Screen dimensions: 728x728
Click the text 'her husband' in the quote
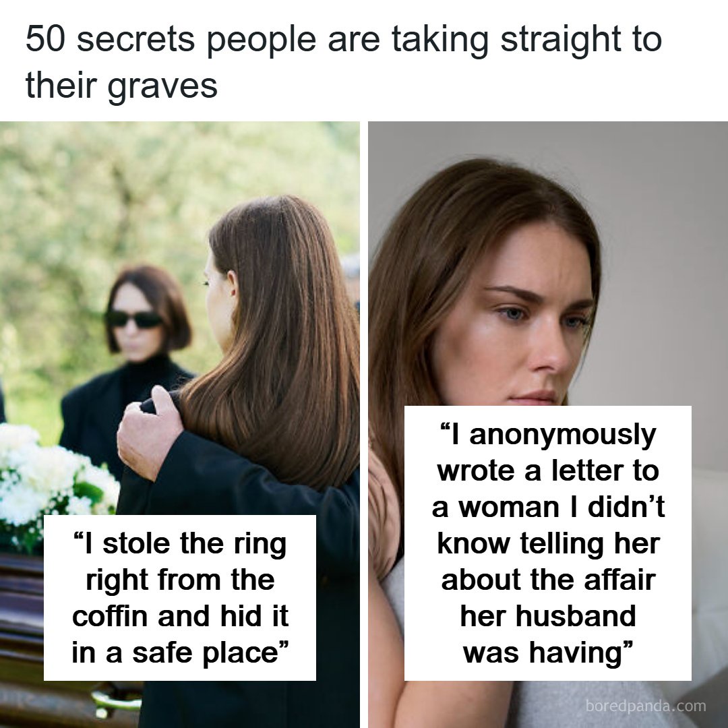pyautogui.click(x=548, y=616)
